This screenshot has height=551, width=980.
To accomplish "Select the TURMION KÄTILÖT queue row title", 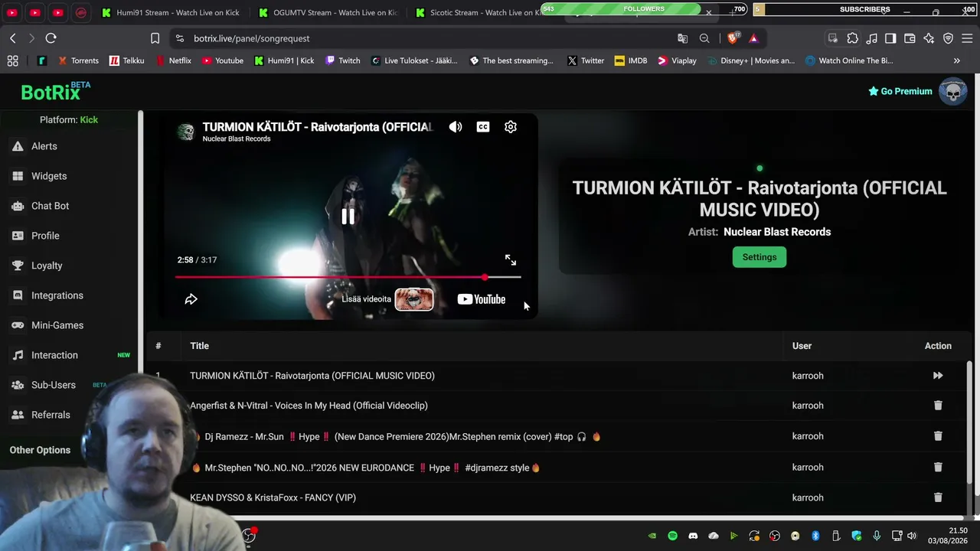I will tap(312, 376).
